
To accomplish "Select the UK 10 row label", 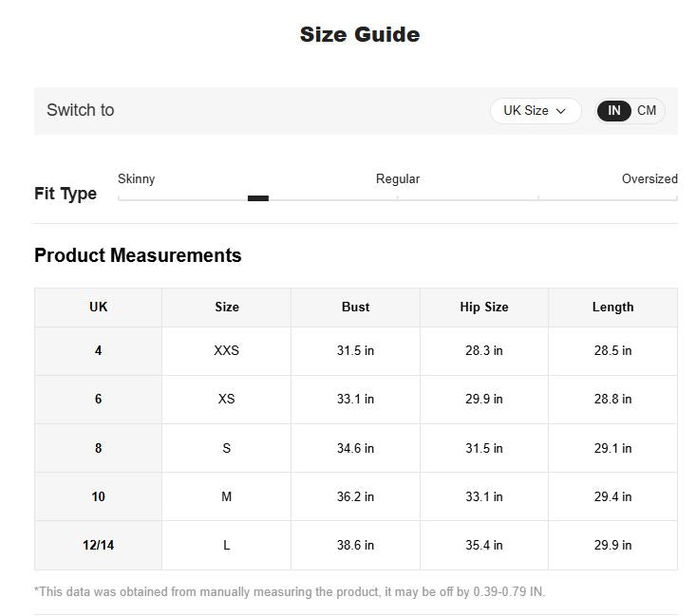I will (x=99, y=496).
